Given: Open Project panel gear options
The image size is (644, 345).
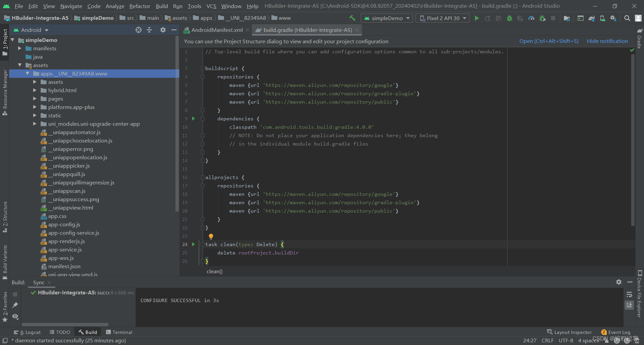Looking at the screenshot, I should (163, 30).
